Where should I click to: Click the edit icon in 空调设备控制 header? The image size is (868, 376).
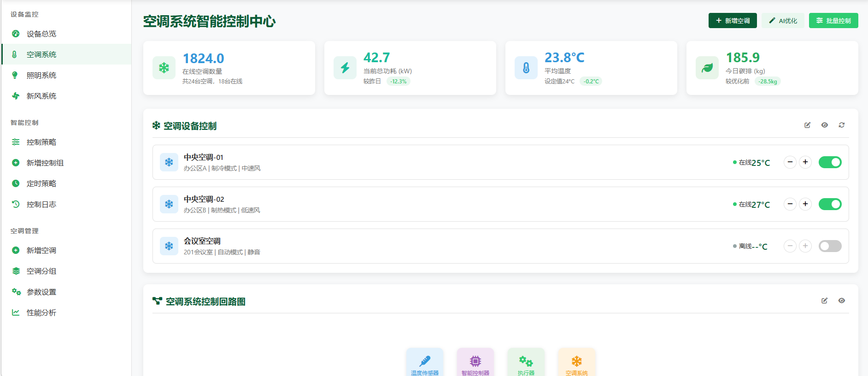click(x=807, y=125)
